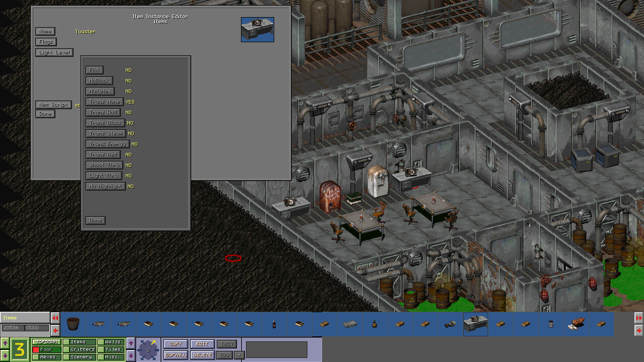
Task: Click the Light Level button
Action: [54, 52]
